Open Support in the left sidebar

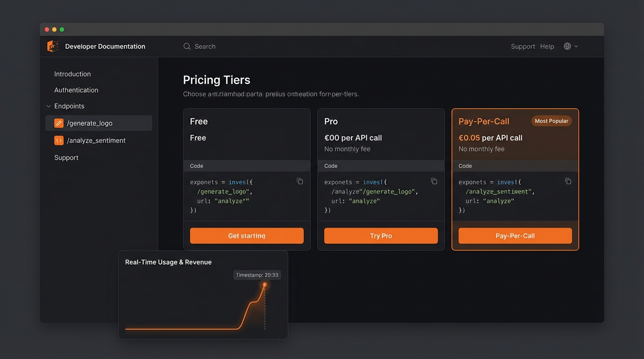(66, 158)
